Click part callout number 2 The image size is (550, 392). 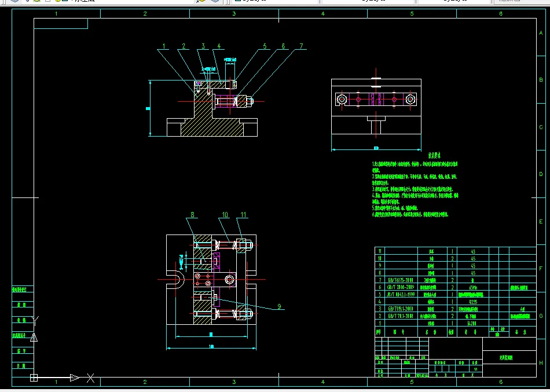click(x=184, y=46)
